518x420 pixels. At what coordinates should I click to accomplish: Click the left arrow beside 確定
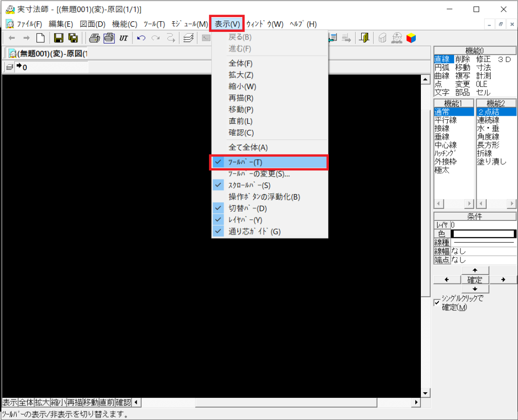(x=447, y=279)
